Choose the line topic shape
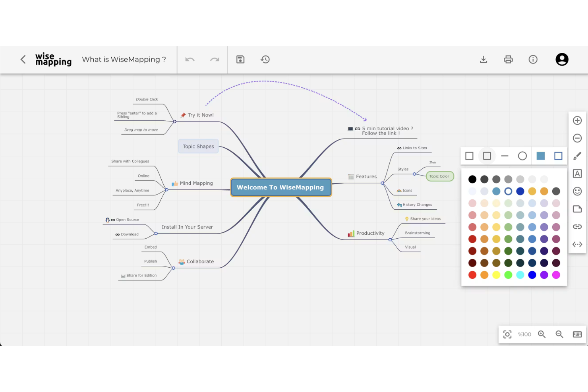The image size is (588, 392). click(505, 156)
